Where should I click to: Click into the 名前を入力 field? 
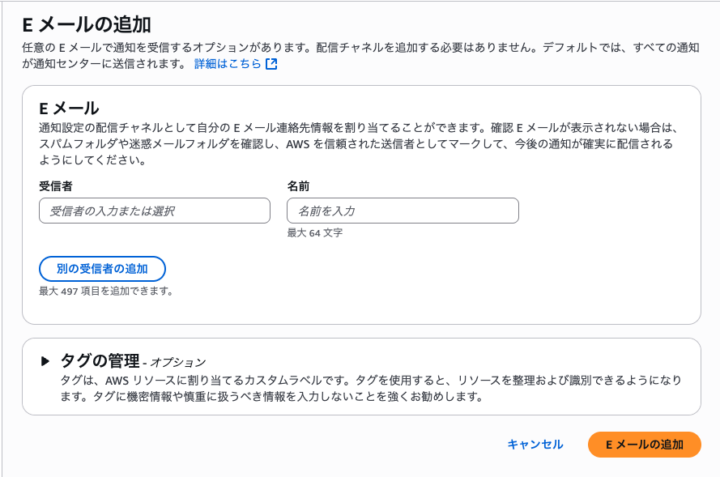click(x=403, y=211)
